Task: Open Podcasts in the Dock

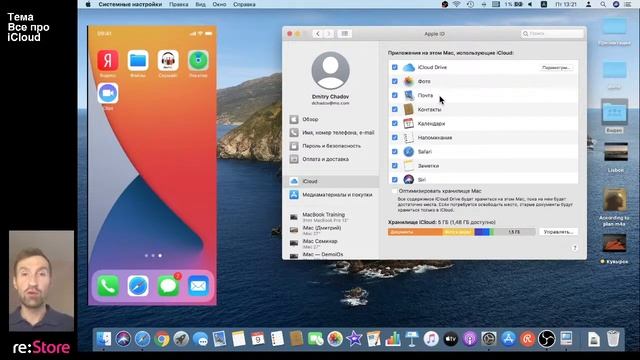Action: pyautogui.click(x=469, y=339)
